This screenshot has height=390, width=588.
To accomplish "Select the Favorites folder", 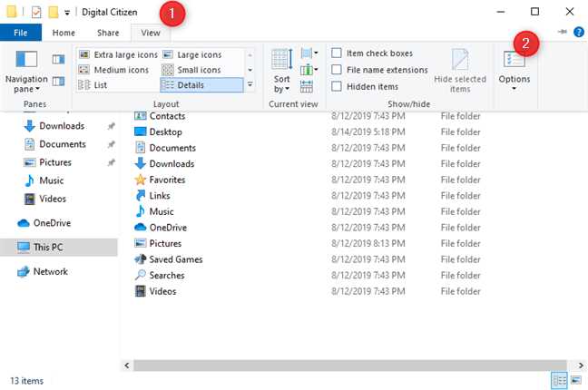I will (160, 180).
